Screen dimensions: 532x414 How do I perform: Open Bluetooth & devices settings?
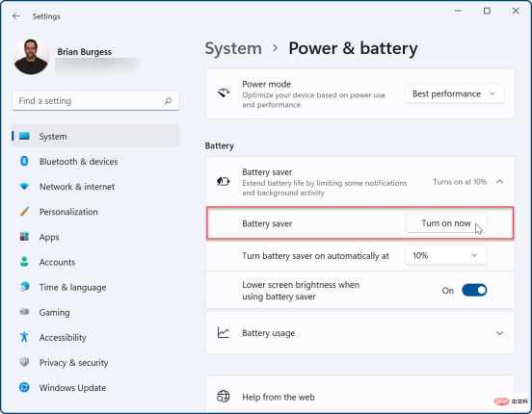[95, 162]
